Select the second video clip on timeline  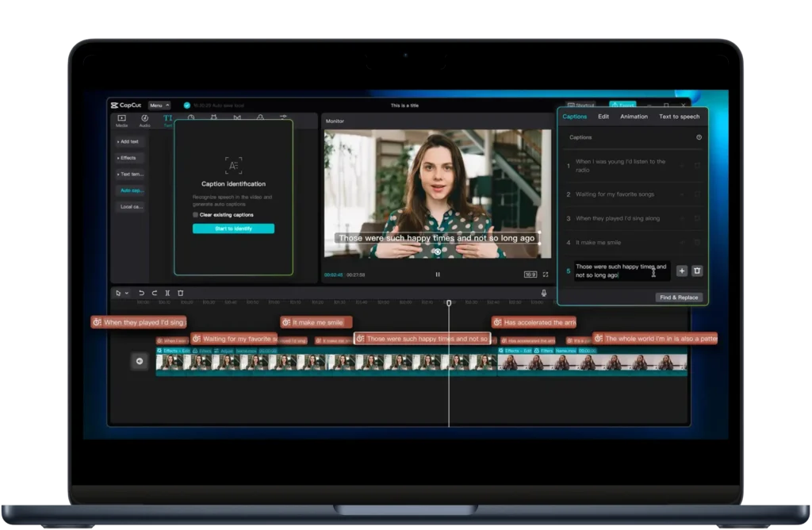point(592,362)
